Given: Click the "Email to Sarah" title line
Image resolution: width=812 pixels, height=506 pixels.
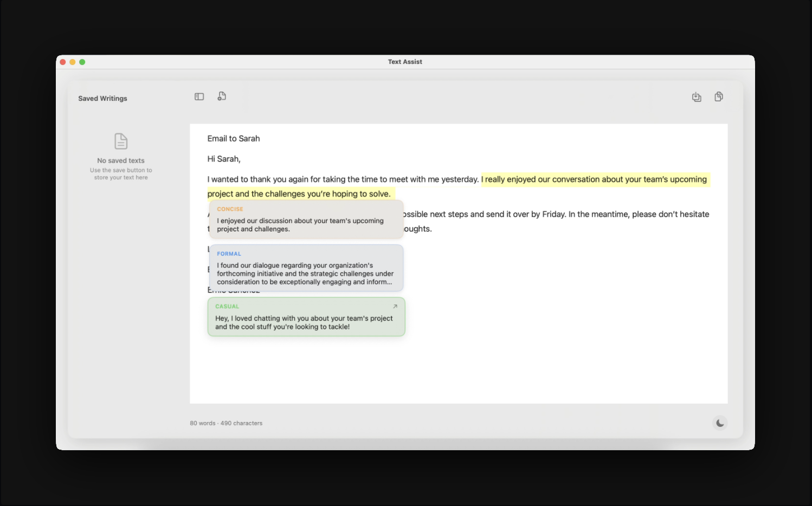Looking at the screenshot, I should pyautogui.click(x=234, y=139).
